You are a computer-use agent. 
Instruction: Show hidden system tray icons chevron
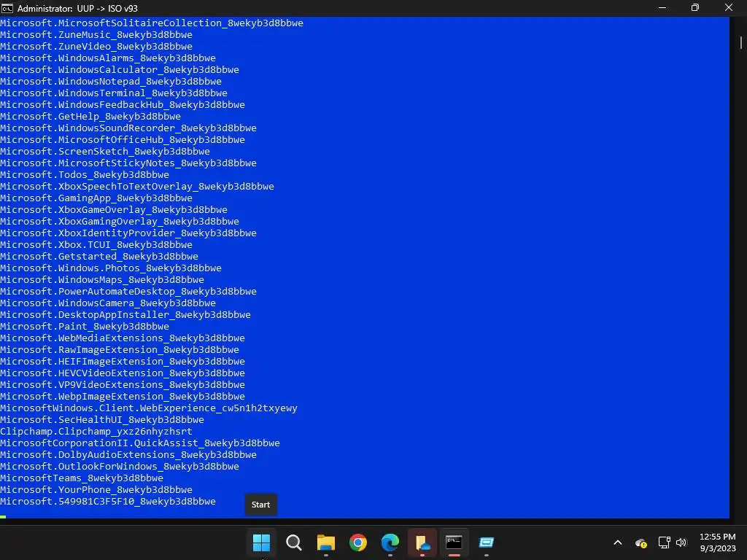617,542
